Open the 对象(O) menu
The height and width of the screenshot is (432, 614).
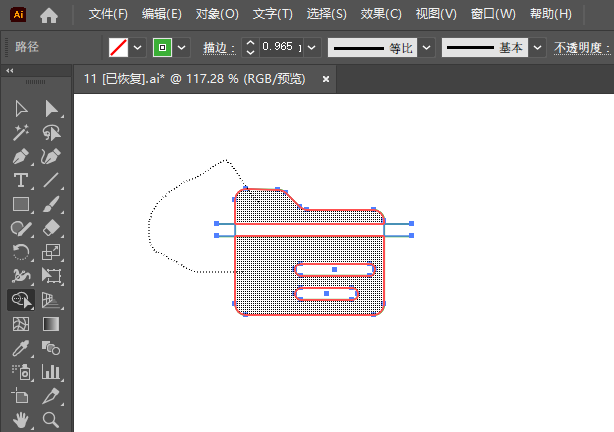click(x=217, y=14)
